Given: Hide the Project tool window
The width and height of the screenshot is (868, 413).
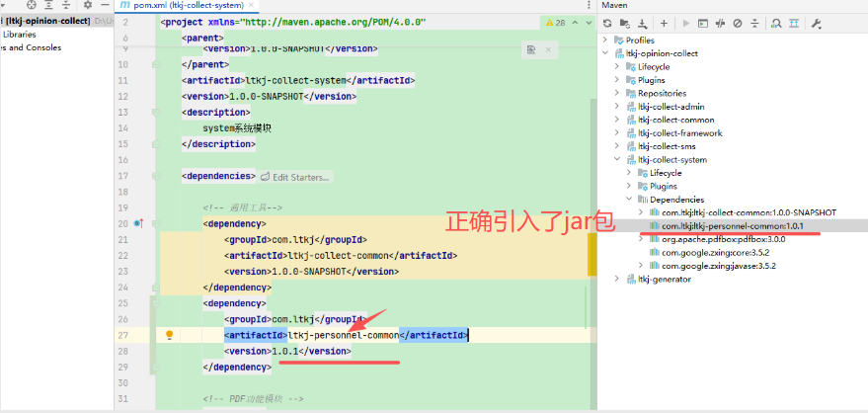Looking at the screenshot, I should 106,5.
